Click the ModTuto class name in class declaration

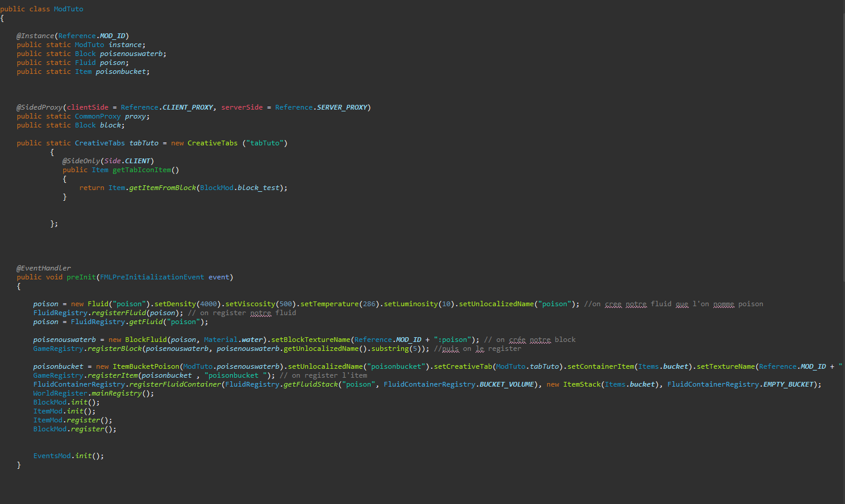[x=69, y=9]
